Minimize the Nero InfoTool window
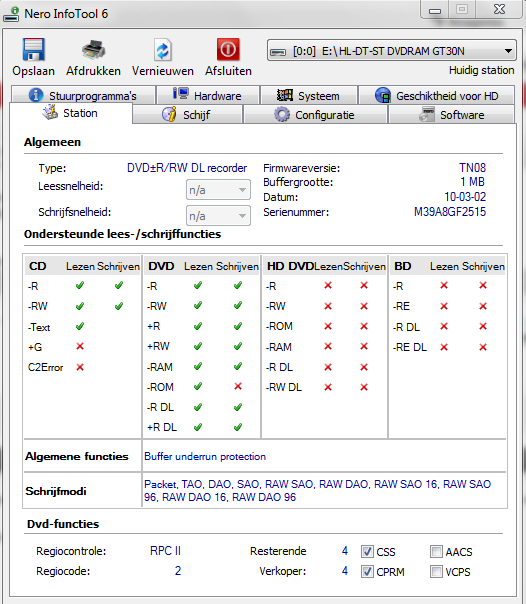Screen dimensions: 526x604 (435, 10)
